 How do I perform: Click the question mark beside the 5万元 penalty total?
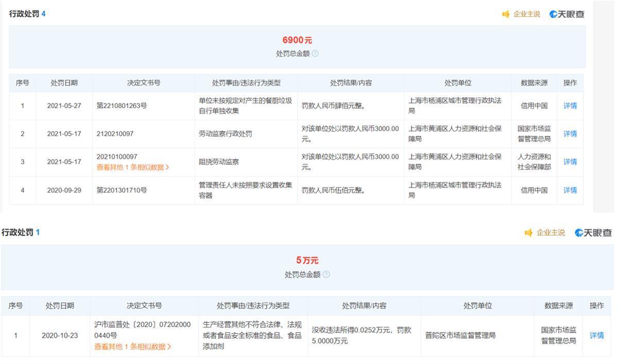point(326,274)
